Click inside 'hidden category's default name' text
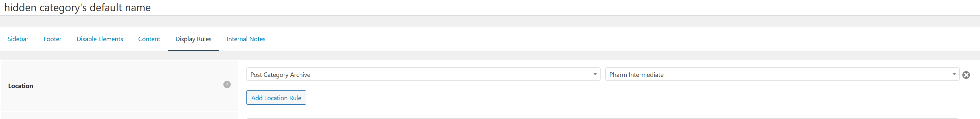The image size is (980, 119). [x=77, y=8]
